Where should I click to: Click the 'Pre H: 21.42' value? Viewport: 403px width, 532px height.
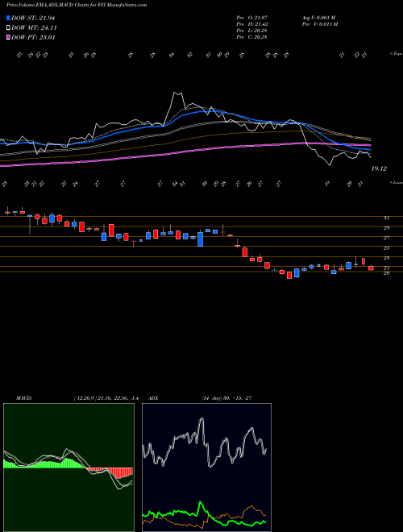click(x=252, y=24)
